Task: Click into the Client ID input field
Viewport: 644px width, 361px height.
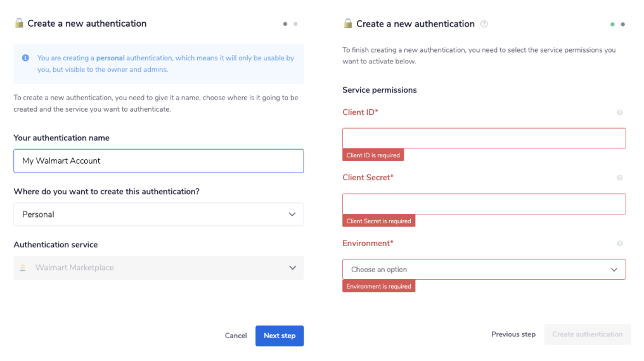Action: 484,138
